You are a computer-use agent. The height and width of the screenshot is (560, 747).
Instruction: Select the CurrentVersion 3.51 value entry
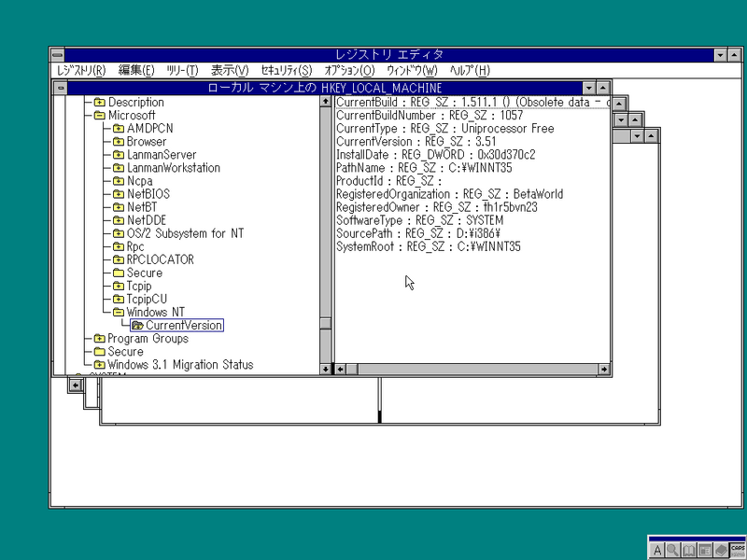pyautogui.click(x=416, y=142)
